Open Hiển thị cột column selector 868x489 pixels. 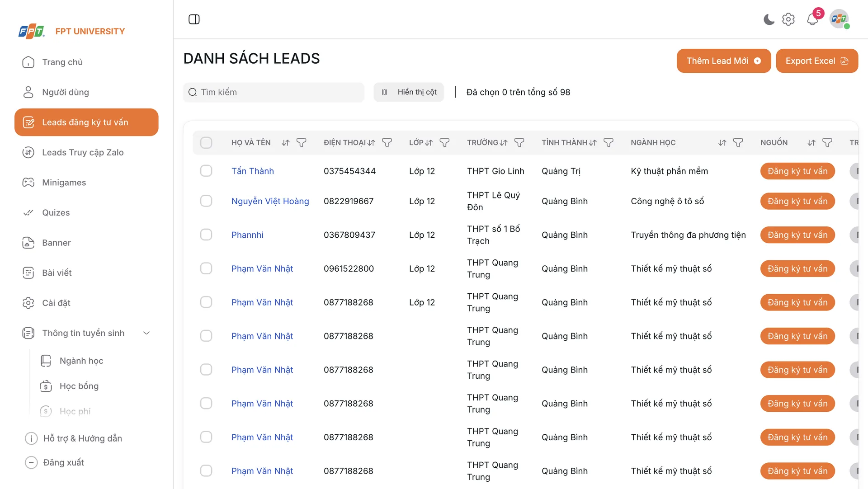(409, 92)
